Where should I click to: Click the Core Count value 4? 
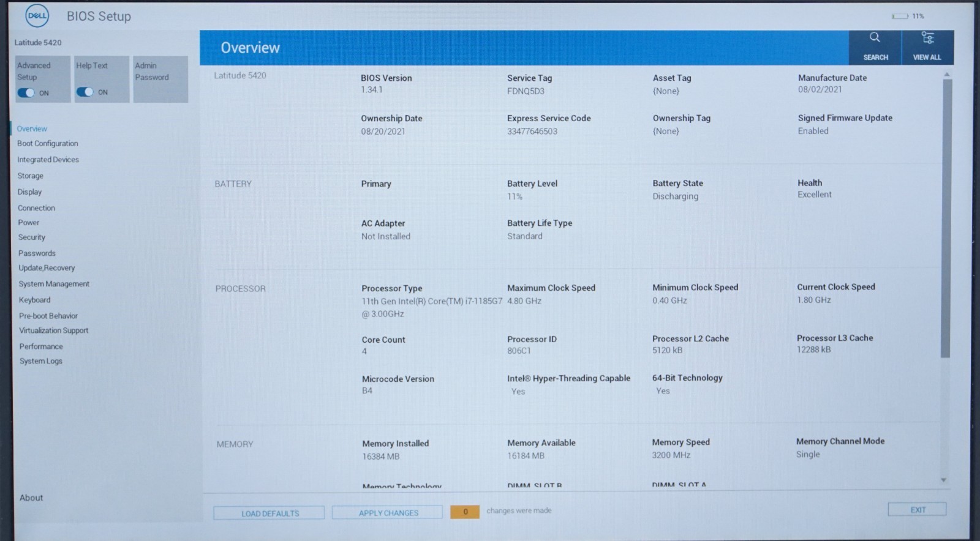tap(364, 351)
